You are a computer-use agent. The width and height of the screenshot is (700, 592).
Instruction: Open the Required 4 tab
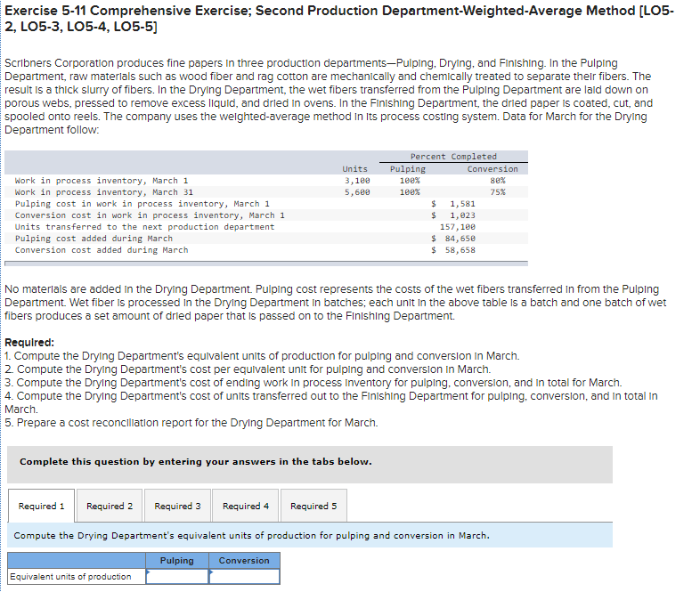[x=246, y=506]
